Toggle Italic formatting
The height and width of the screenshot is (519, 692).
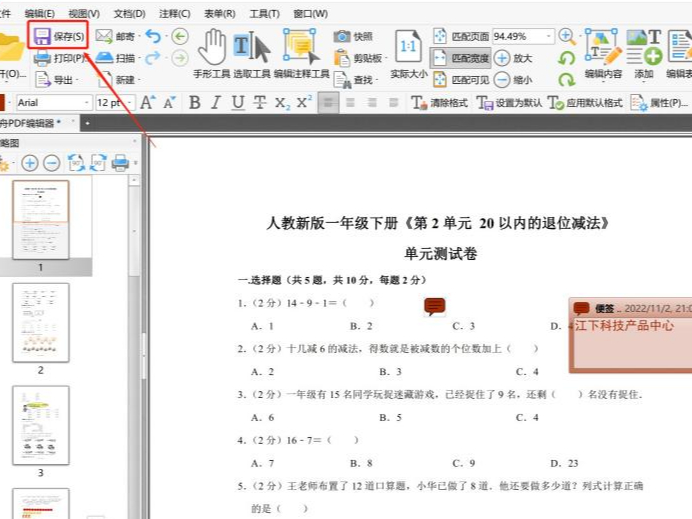tap(216, 102)
